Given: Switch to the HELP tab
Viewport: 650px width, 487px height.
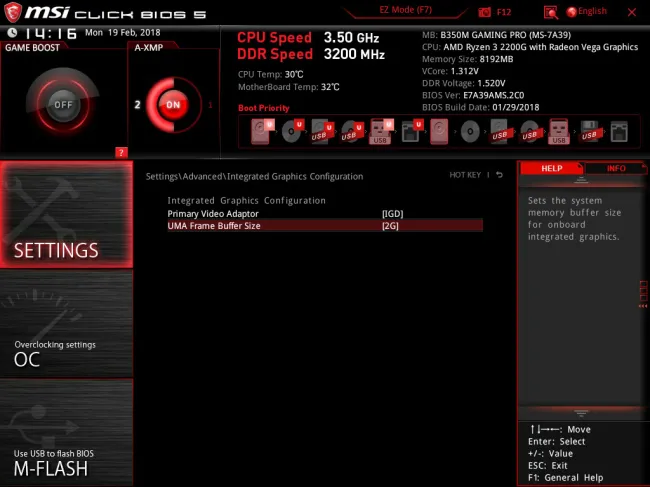Looking at the screenshot, I should click(552, 169).
